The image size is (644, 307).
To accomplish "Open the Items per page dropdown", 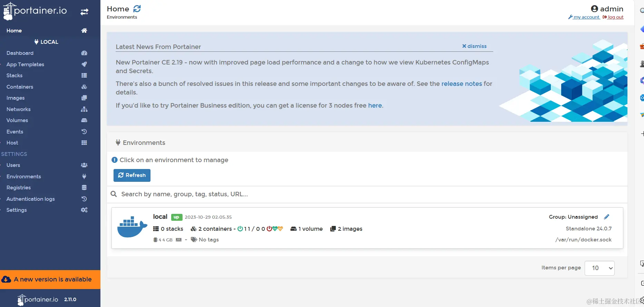I will [x=599, y=268].
